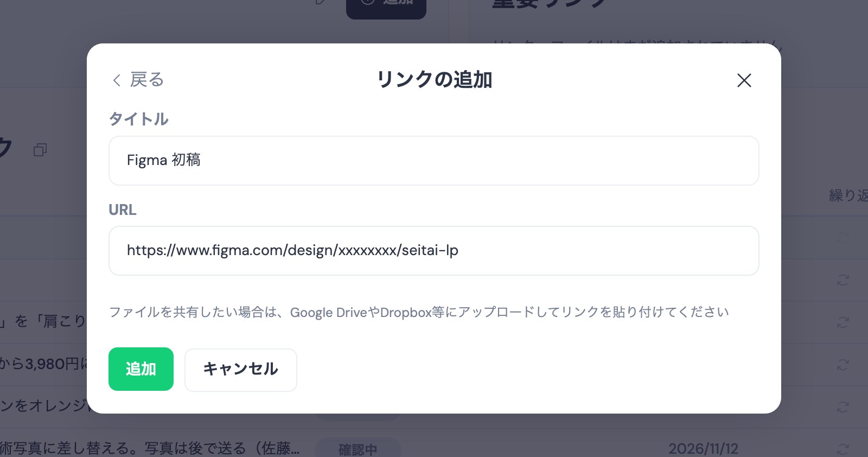868x457 pixels.
Task: Toggle the repeat icon on the 3,980円 row
Action: [843, 364]
